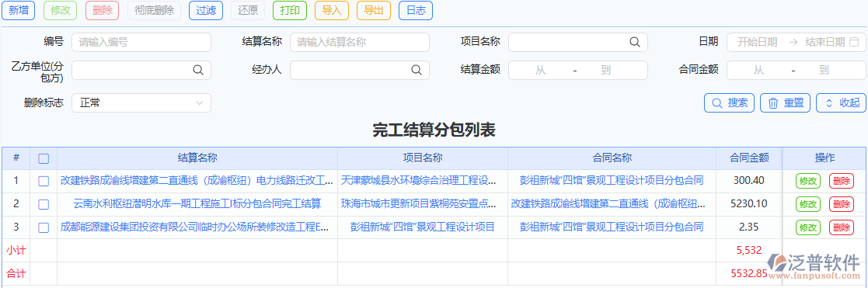This screenshot has width=868, height=288.
Task: Click the 导出 export button
Action: coord(374,11)
